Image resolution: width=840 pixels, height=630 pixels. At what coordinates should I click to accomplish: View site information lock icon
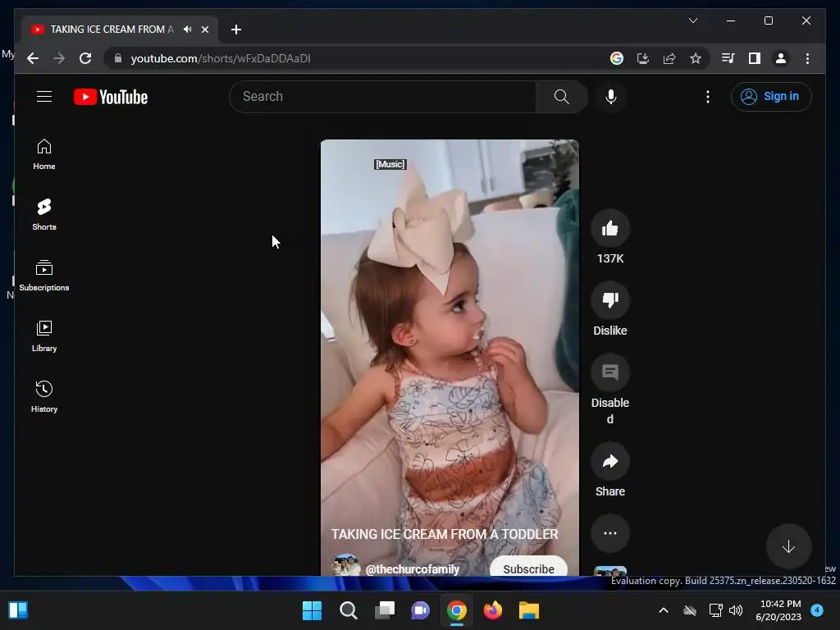(118, 58)
